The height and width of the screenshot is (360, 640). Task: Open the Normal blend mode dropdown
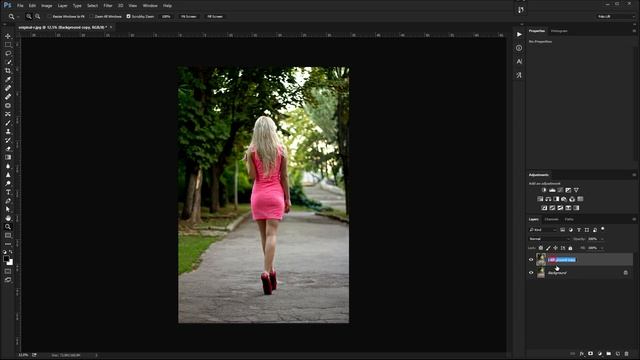549,239
